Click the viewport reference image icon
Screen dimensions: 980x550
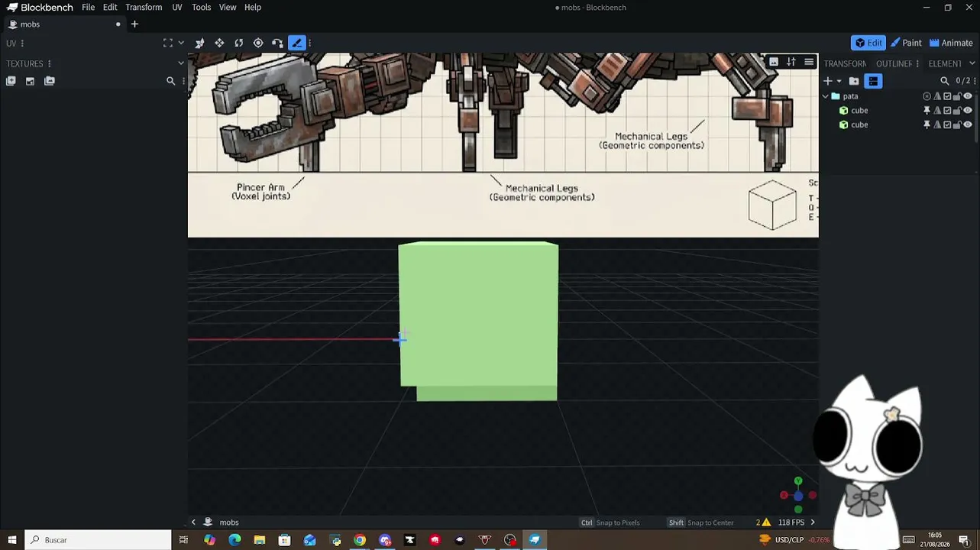click(774, 62)
